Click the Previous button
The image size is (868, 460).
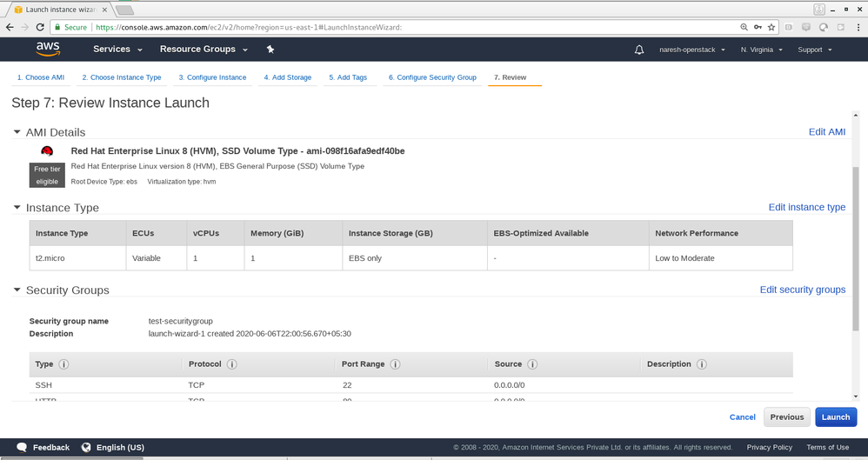pyautogui.click(x=786, y=417)
